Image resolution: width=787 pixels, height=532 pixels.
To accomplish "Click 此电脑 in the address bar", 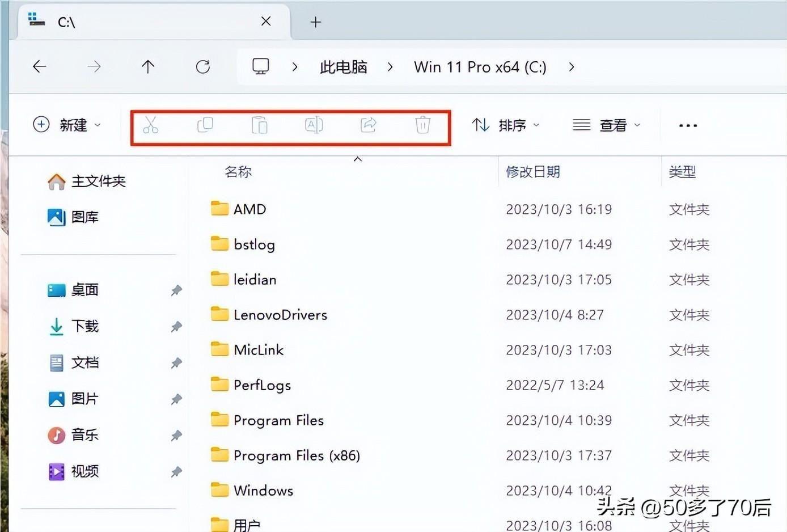I will click(344, 67).
